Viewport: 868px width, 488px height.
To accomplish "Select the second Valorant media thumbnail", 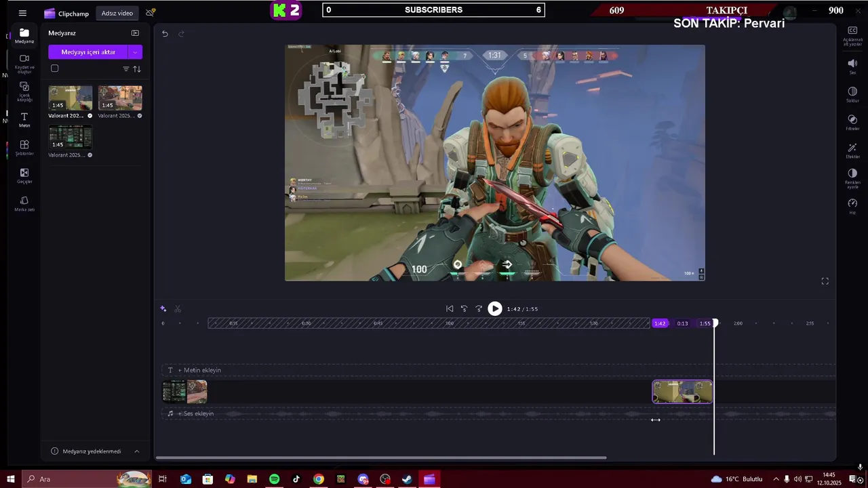I will (120, 98).
